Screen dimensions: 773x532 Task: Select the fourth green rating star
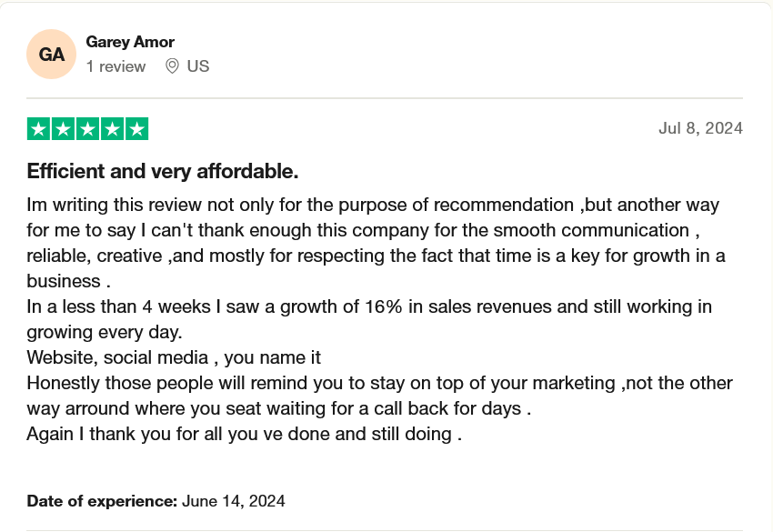pyautogui.click(x=112, y=129)
